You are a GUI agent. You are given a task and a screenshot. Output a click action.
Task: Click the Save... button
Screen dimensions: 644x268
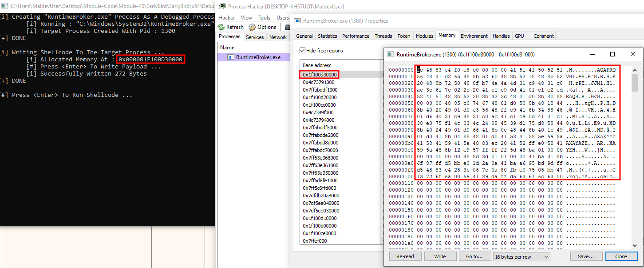pyautogui.click(x=586, y=256)
